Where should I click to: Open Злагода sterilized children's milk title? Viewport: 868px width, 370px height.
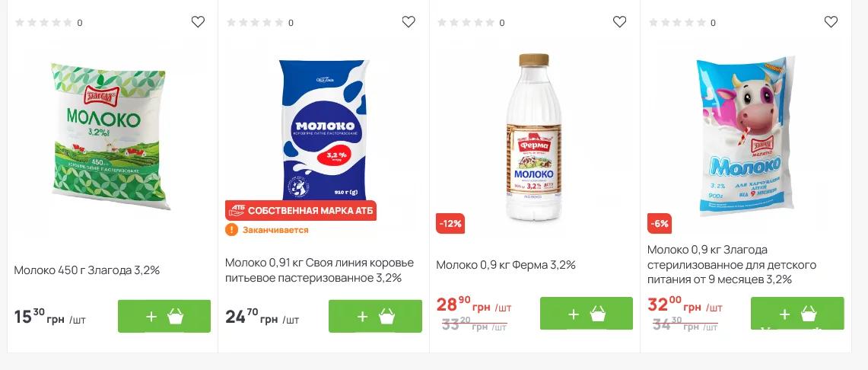[x=732, y=264]
